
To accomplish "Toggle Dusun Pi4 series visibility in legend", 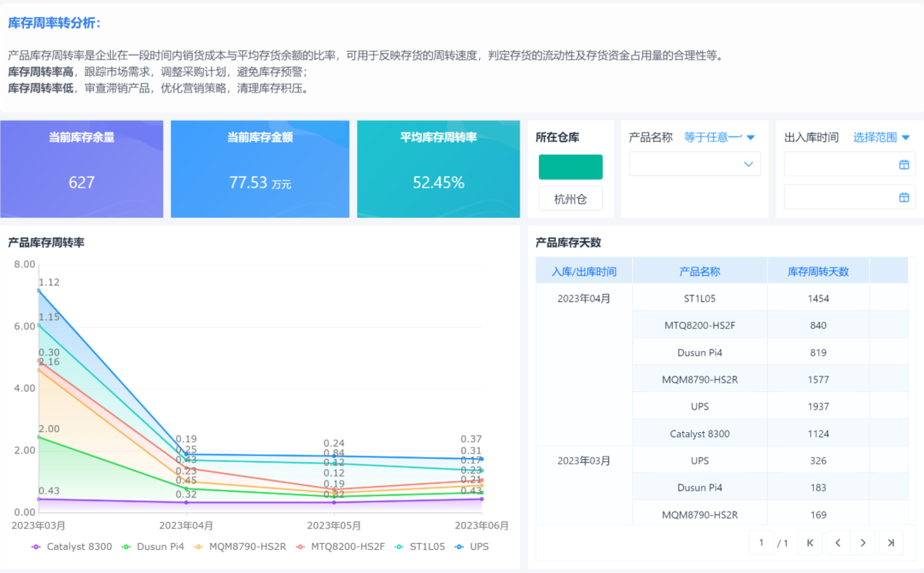I will [153, 547].
